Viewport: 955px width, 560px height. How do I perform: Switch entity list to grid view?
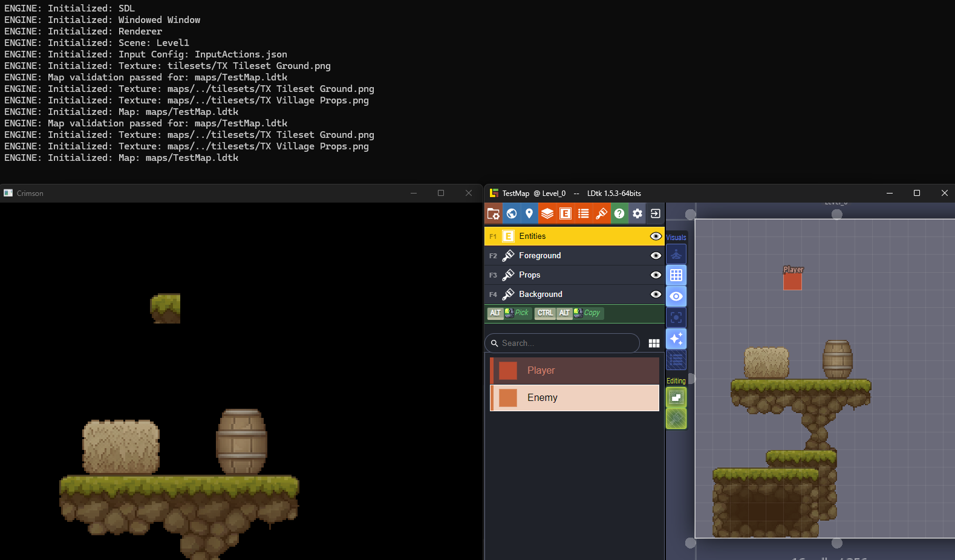point(654,343)
